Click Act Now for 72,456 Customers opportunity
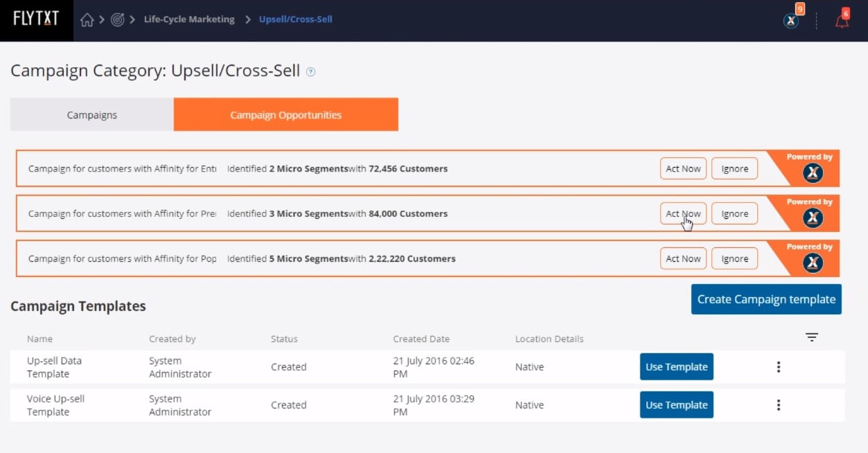This screenshot has height=453, width=868. point(683,169)
